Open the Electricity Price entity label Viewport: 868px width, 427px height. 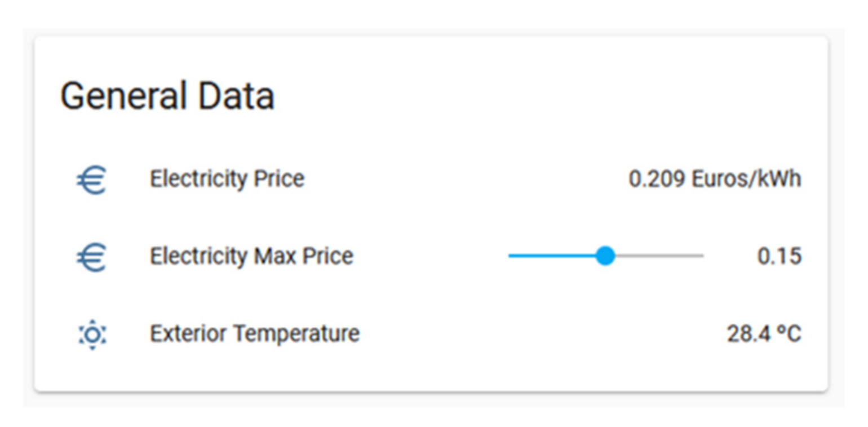coord(227,179)
